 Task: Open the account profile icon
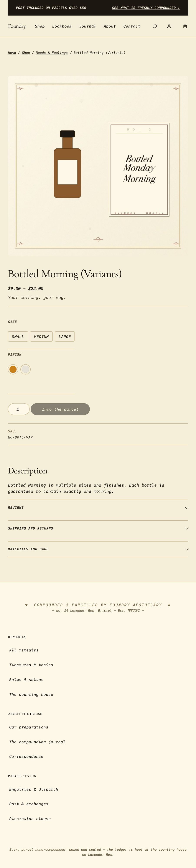tap(169, 26)
